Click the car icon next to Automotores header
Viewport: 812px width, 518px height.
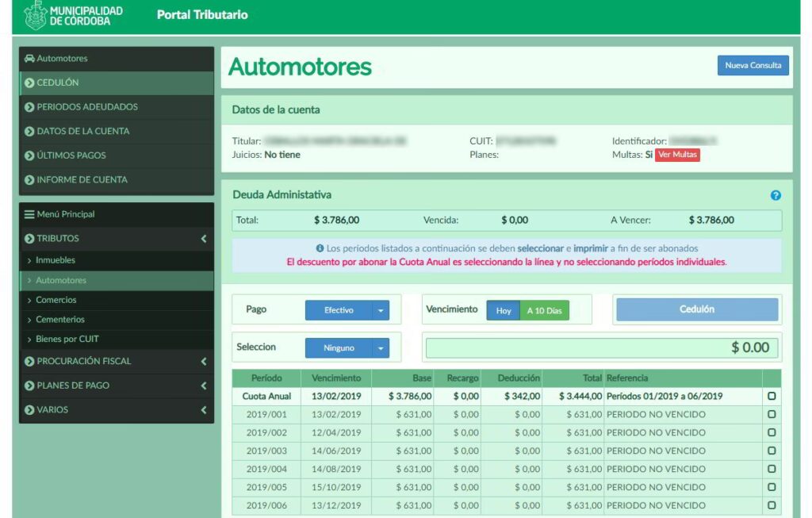point(29,59)
